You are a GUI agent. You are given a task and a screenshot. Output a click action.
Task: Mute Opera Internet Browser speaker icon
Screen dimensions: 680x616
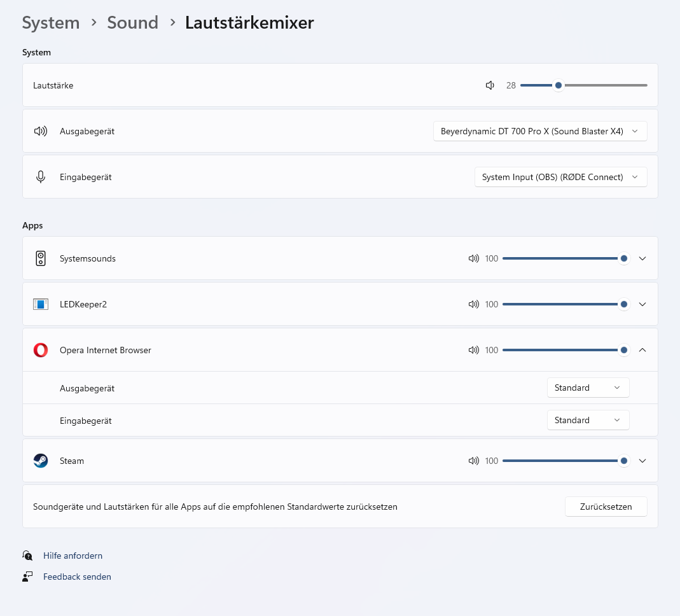[x=473, y=350]
